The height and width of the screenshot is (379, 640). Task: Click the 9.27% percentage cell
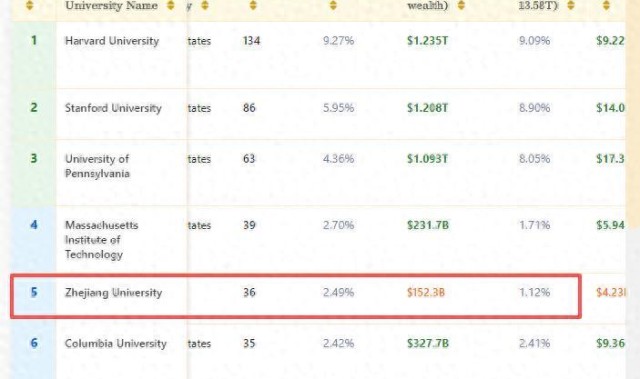(338, 41)
